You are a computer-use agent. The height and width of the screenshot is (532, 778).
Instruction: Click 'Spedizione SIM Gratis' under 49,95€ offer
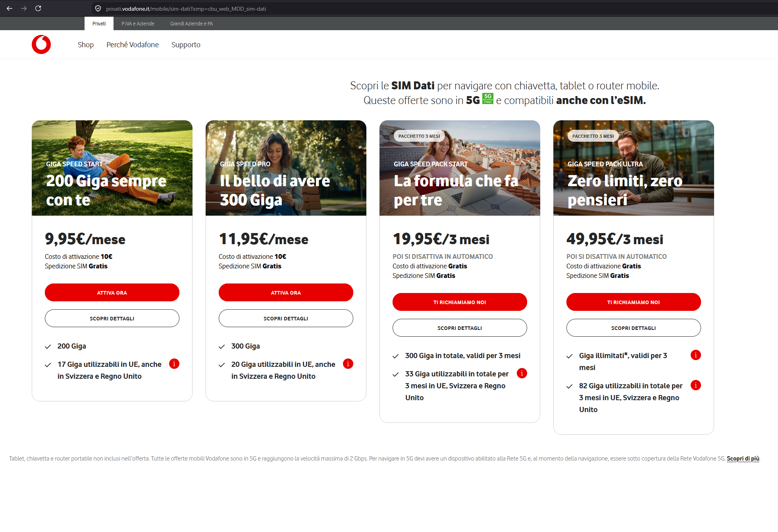coord(598,276)
